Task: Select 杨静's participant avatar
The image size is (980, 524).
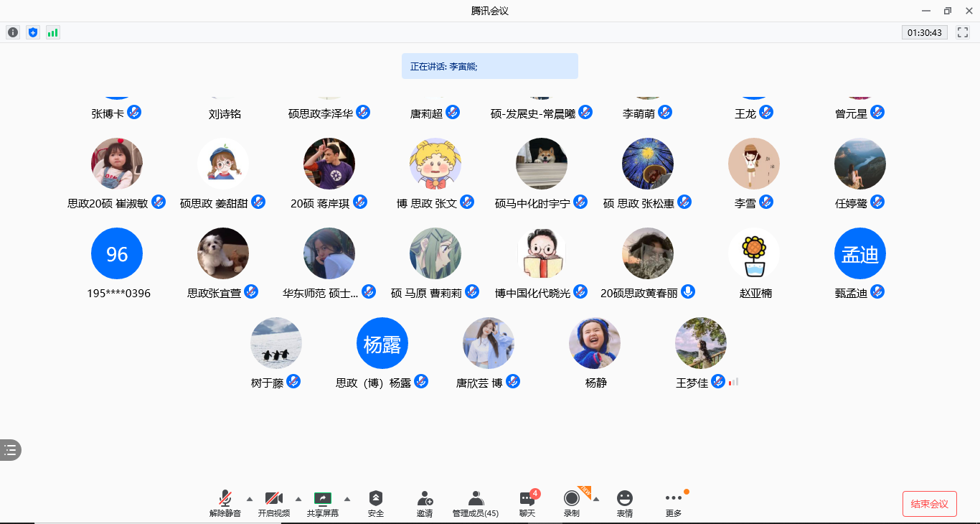Action: 595,343
